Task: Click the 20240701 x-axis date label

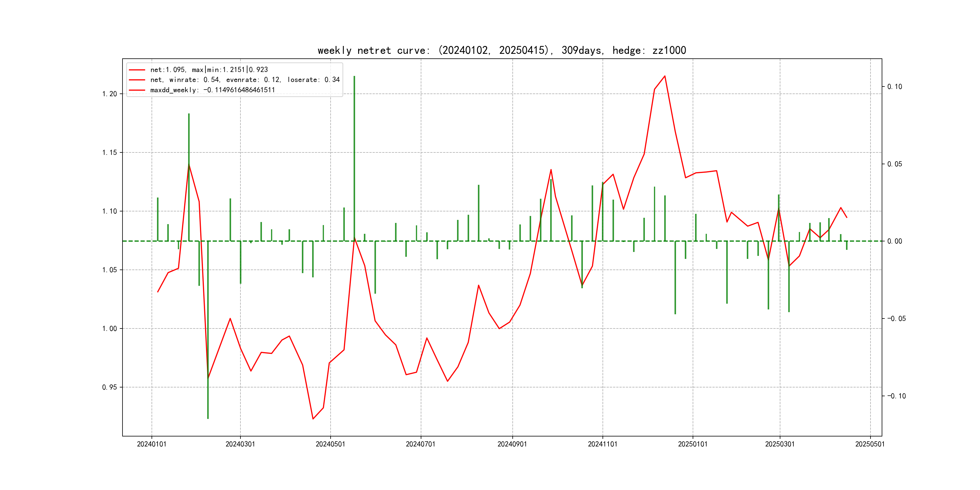Action: point(420,444)
